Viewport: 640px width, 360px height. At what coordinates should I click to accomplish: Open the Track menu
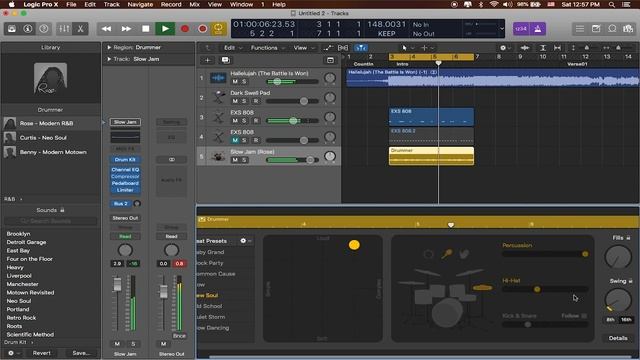coord(111,4)
